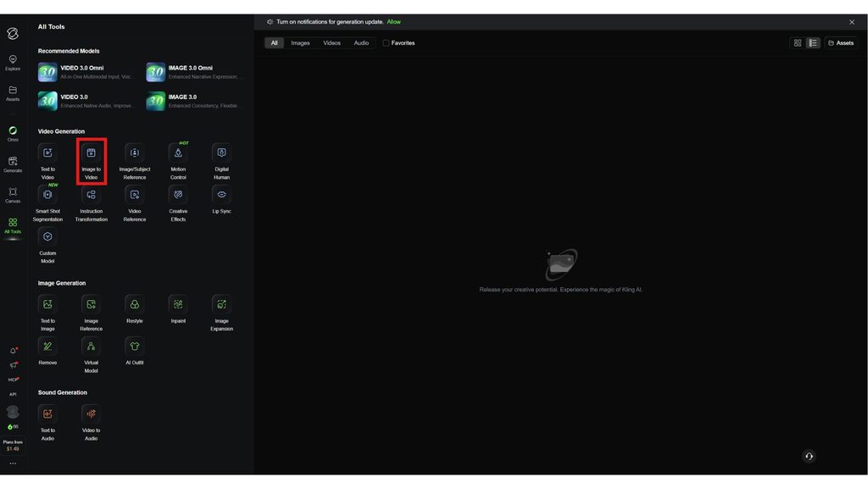
Task: Select the IMAGE 3.0 model
Action: coord(194,101)
